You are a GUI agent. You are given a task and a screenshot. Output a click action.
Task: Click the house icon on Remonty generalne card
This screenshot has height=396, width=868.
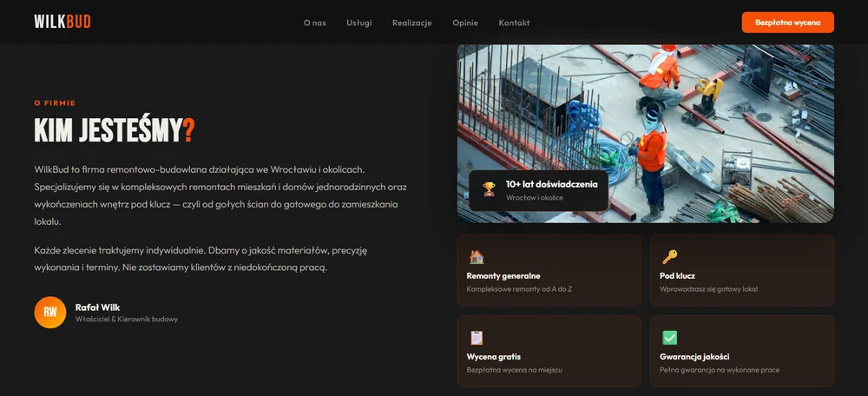(476, 257)
